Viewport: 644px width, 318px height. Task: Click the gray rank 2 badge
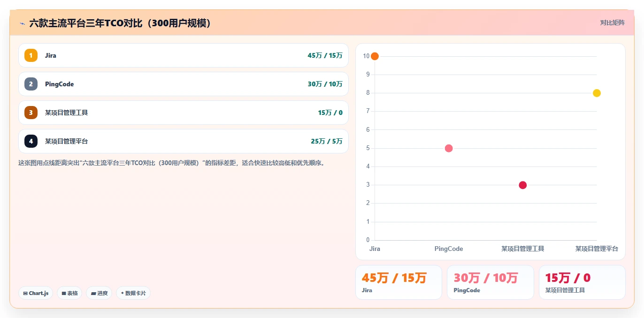31,84
